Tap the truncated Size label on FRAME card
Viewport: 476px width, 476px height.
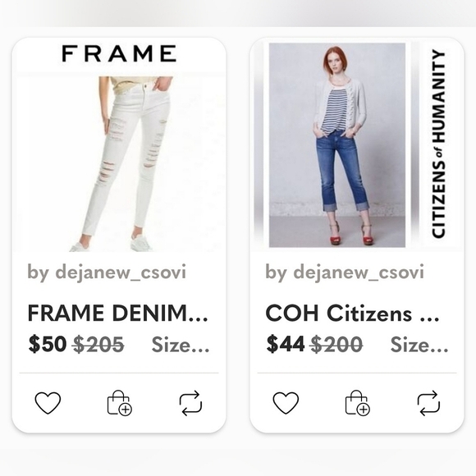point(181,345)
